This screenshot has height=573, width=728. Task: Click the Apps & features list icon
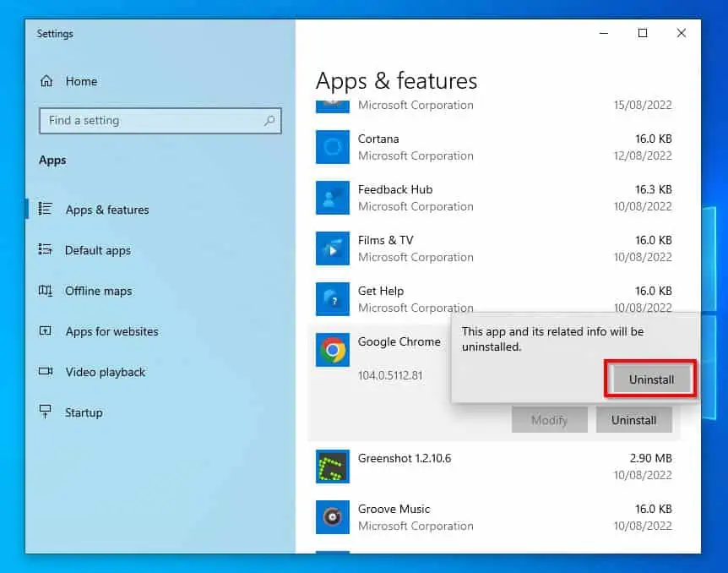(x=45, y=209)
